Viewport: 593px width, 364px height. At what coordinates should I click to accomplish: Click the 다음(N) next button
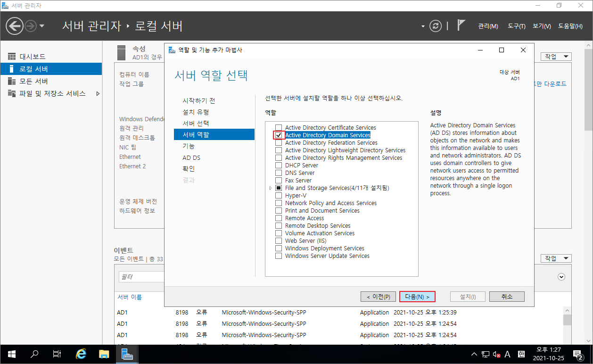pyautogui.click(x=417, y=297)
